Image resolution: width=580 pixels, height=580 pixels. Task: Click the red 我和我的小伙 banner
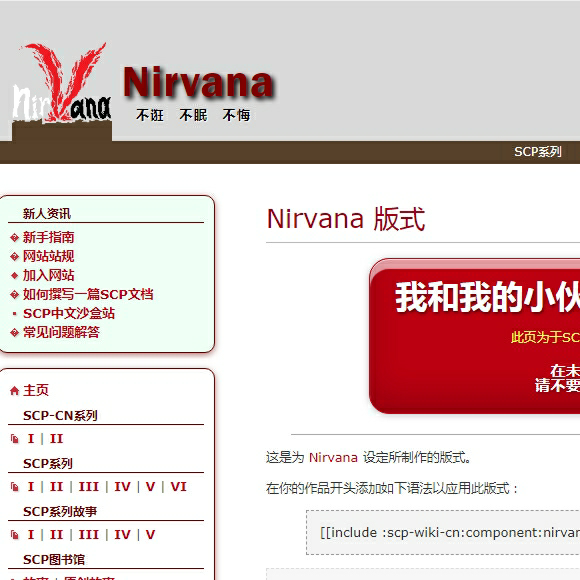pyautogui.click(x=475, y=336)
